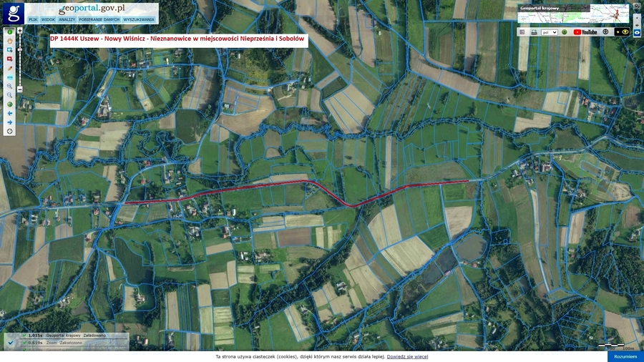
Task: Expand the WYSZUKIWANIA menu
Action: 138,19
